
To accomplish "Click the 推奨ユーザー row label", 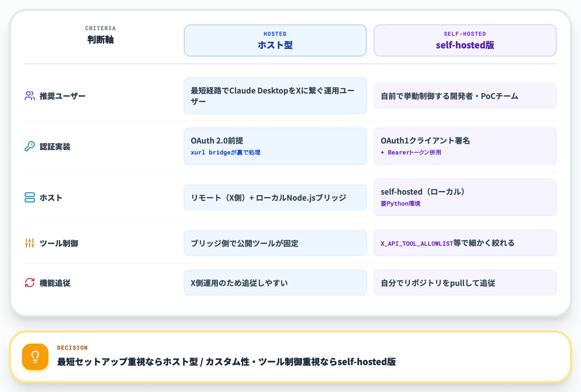I will tap(62, 96).
